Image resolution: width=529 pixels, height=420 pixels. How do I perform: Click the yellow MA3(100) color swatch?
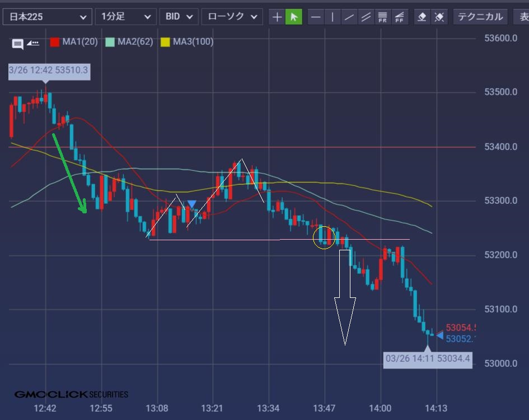[x=165, y=41]
